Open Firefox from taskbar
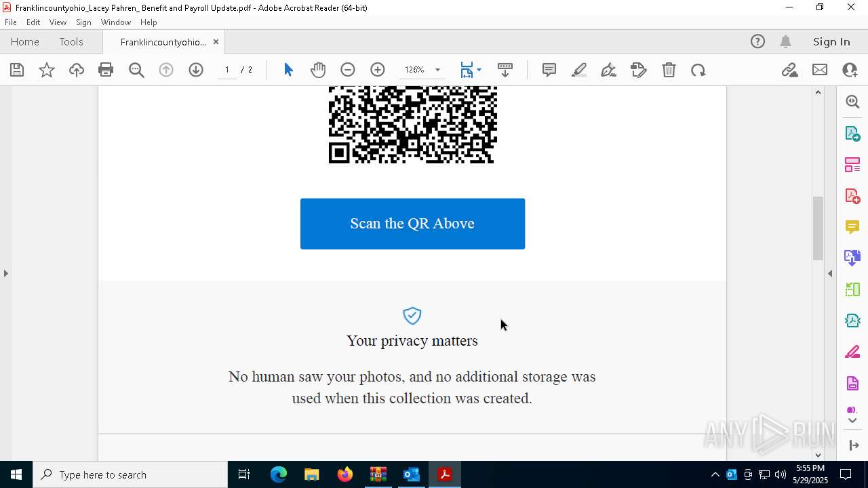868x488 pixels. (x=345, y=474)
